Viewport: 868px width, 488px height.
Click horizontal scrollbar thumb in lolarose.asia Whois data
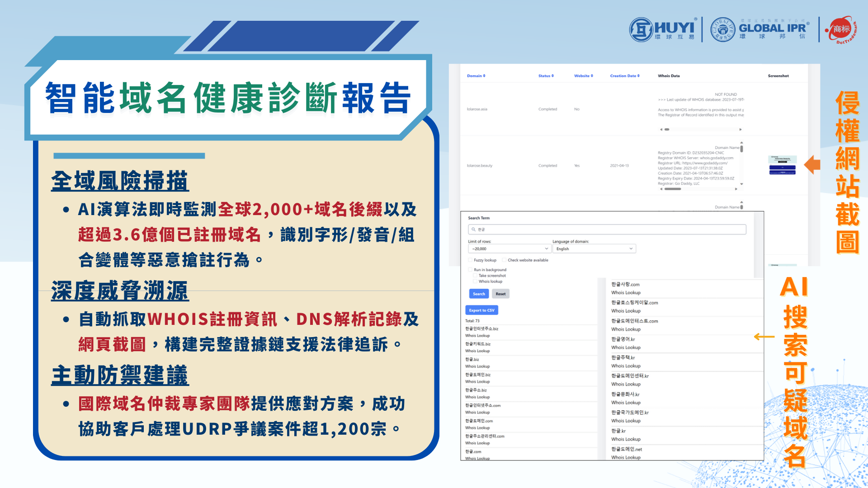tap(667, 130)
